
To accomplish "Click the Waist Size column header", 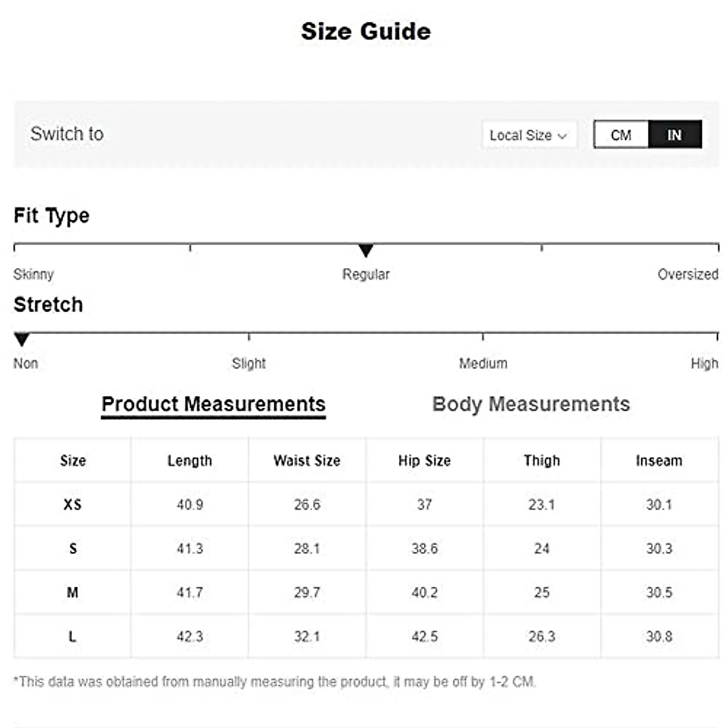I will 307,460.
